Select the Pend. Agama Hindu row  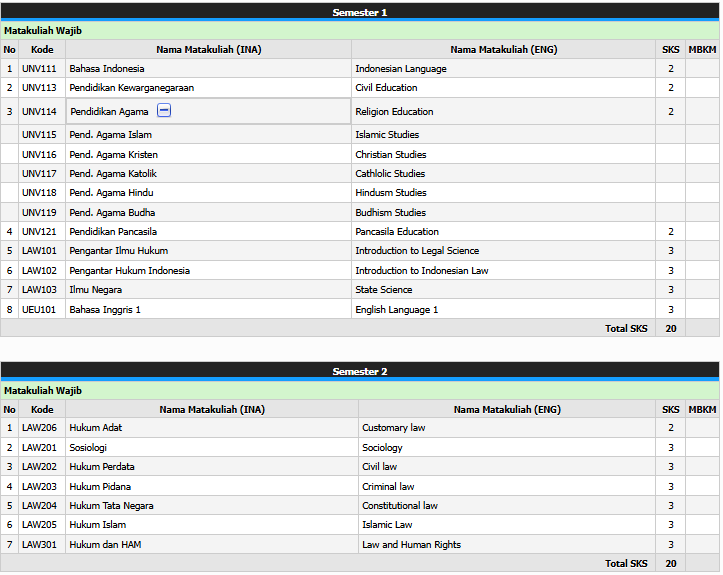111,193
